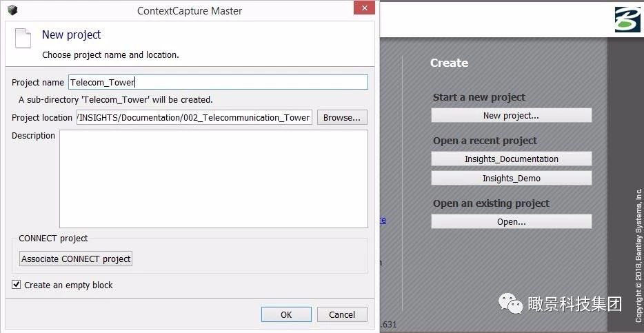The height and width of the screenshot is (333, 644).
Task: Click Open... under Open an existing project
Action: coord(512,222)
